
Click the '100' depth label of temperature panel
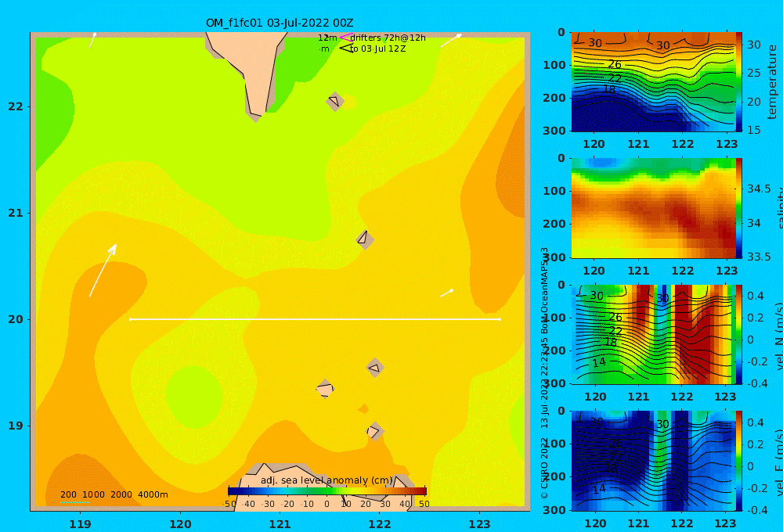tap(554, 65)
